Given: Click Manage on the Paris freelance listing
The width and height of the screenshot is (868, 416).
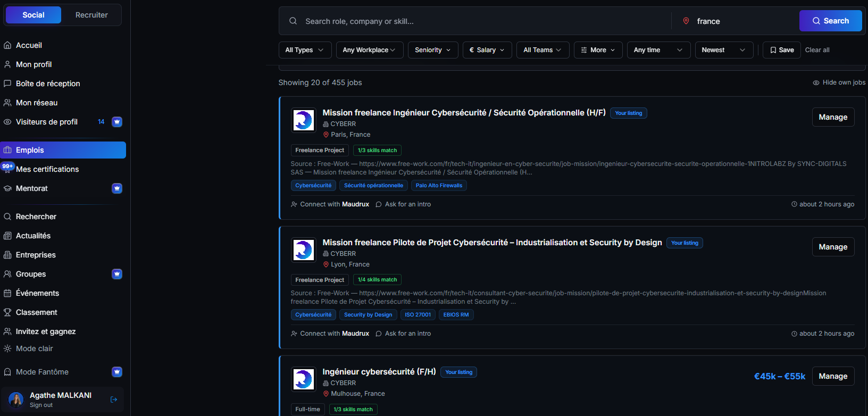Looking at the screenshot, I should 833,117.
